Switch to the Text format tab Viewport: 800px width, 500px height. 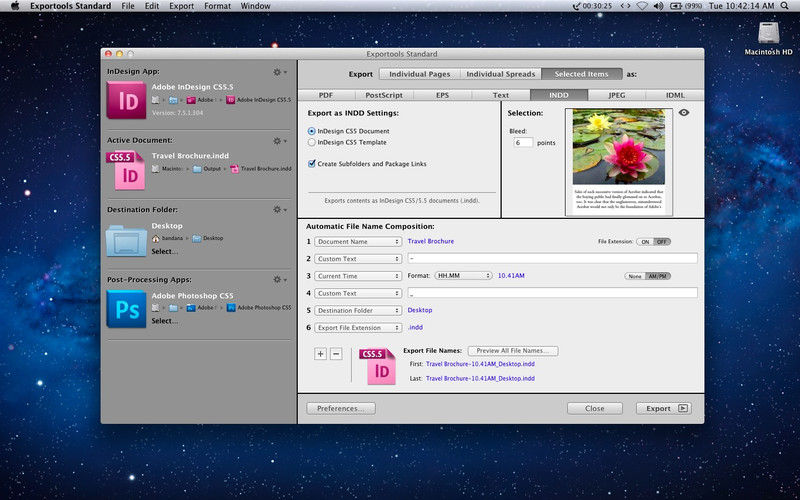click(501, 95)
